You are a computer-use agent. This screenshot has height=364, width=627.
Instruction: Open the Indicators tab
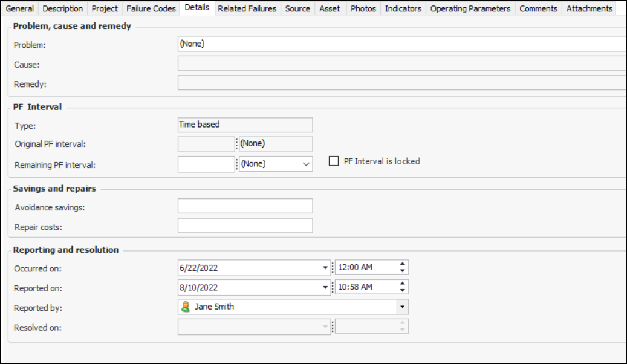click(x=403, y=9)
